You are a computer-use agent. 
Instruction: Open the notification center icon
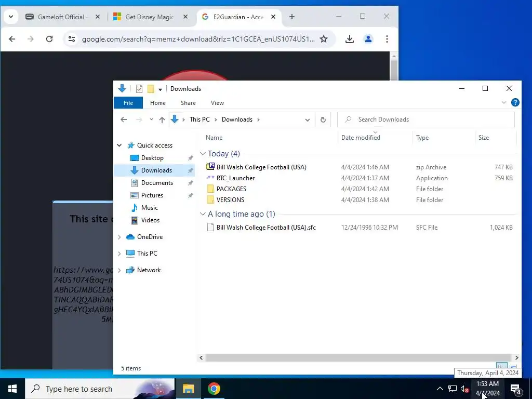point(515,389)
